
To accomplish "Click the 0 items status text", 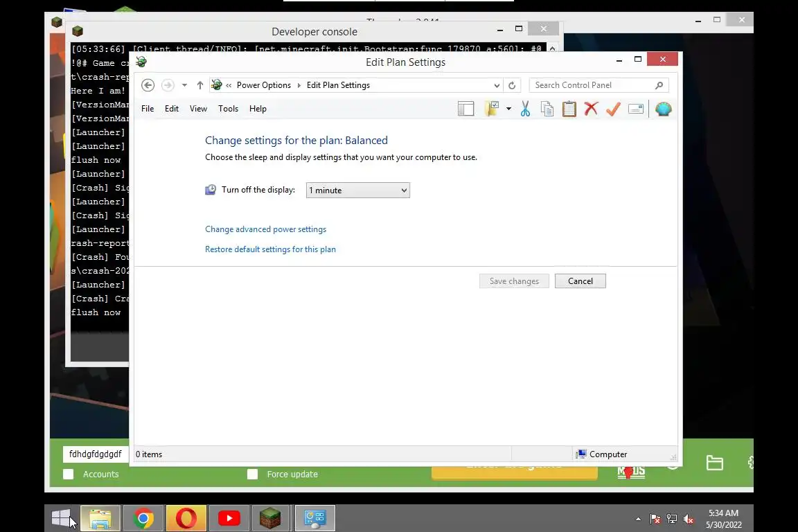I will tap(149, 454).
